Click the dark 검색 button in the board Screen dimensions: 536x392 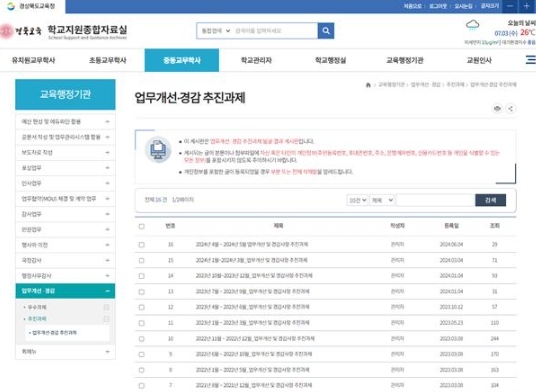(491, 200)
